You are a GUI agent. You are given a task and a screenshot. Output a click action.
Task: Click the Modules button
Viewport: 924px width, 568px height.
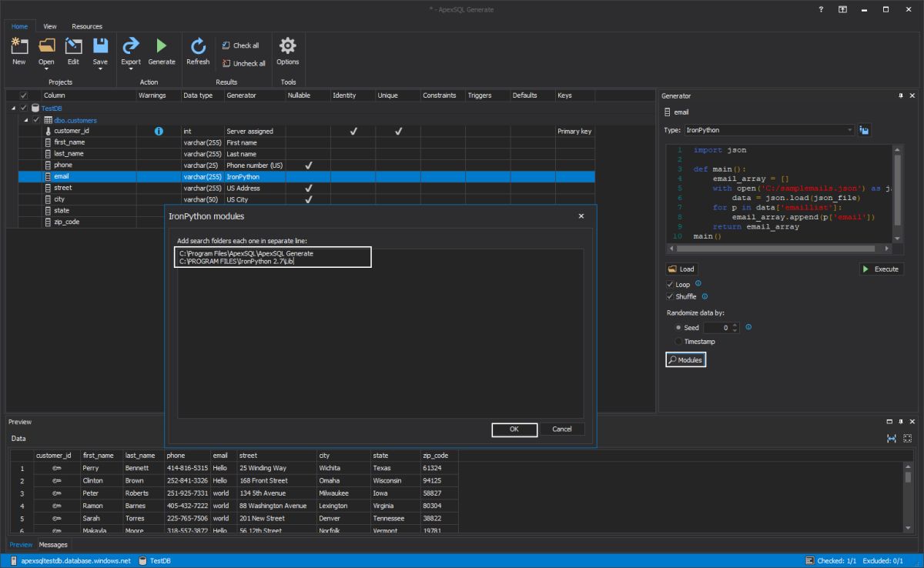pyautogui.click(x=685, y=359)
